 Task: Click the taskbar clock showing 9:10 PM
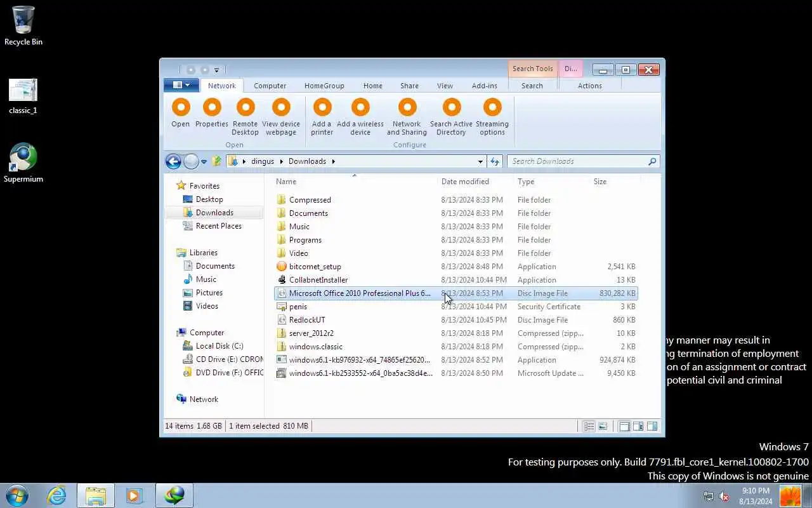pyautogui.click(x=756, y=496)
